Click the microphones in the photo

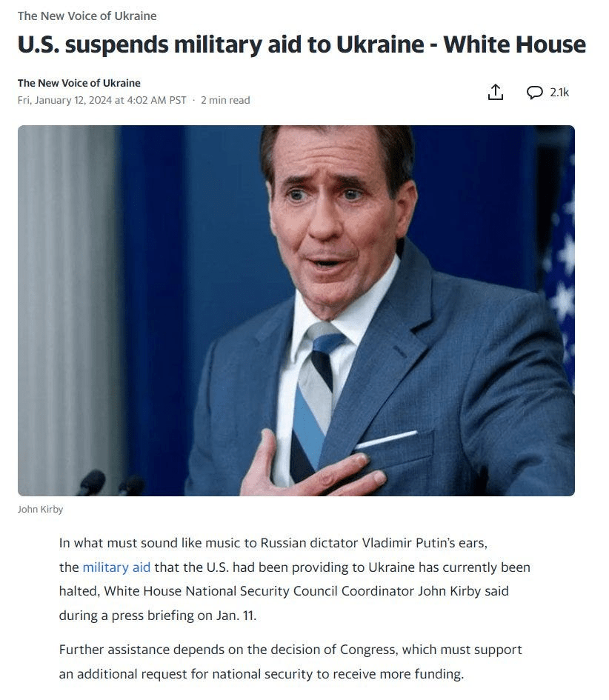click(x=112, y=483)
